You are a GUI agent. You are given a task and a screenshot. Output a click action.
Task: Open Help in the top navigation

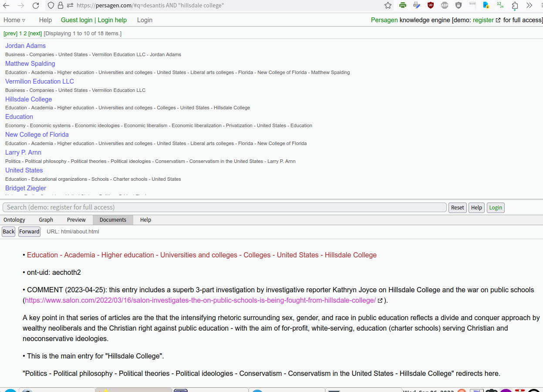45,20
